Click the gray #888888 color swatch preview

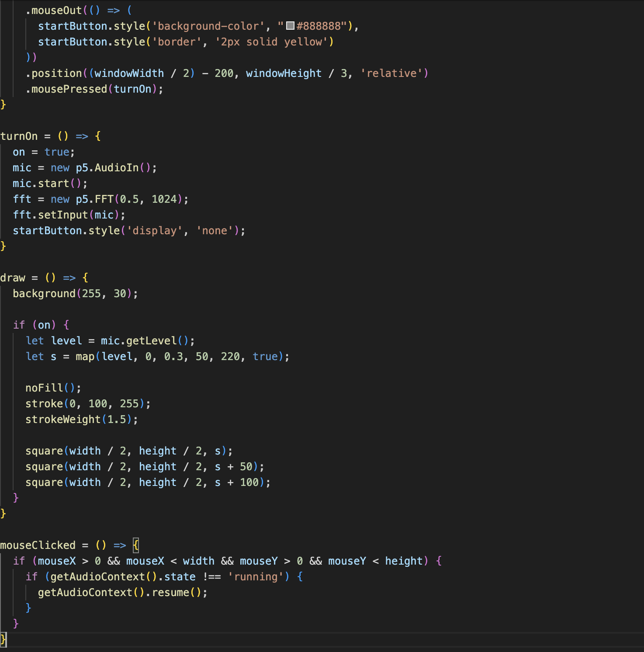coord(290,26)
